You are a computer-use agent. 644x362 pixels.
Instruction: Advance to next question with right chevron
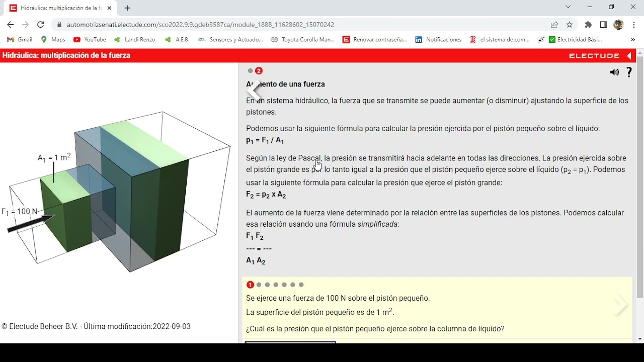[x=620, y=305]
